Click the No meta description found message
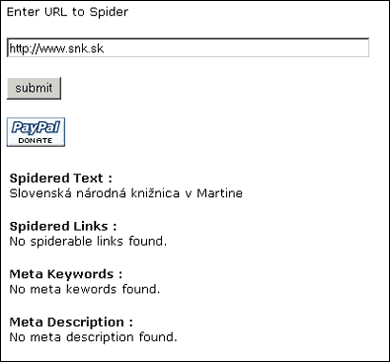390x362 pixels. coord(93,337)
